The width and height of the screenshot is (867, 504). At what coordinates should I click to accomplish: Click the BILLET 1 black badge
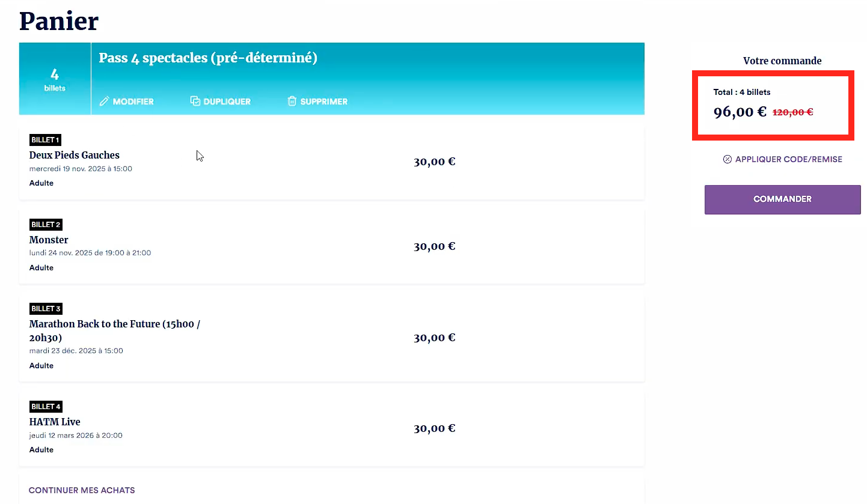tap(45, 140)
